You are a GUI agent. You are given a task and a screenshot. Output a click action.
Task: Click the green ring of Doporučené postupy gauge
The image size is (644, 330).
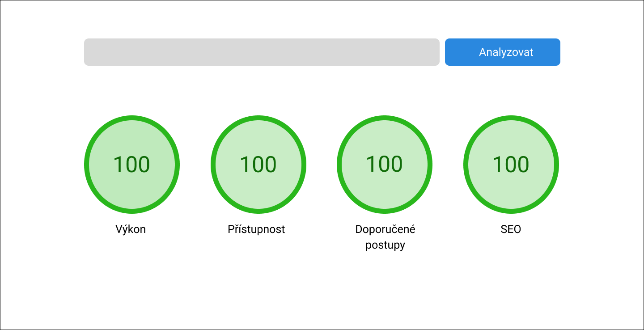click(x=385, y=118)
